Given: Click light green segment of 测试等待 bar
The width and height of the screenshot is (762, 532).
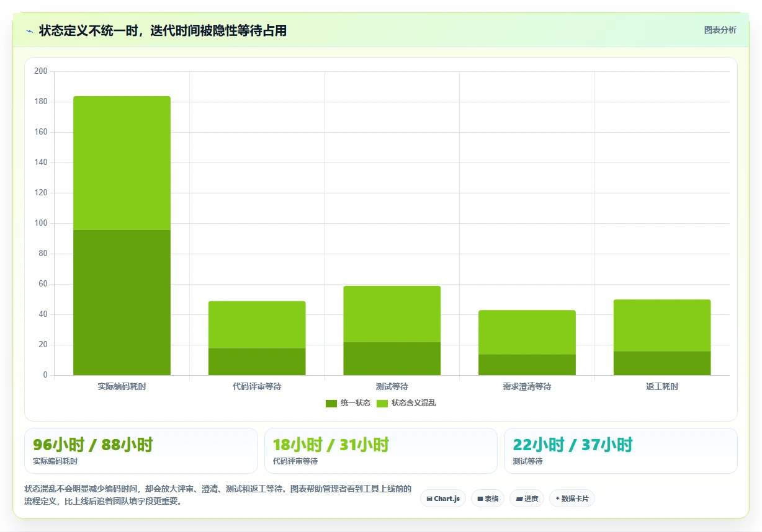Looking at the screenshot, I should pyautogui.click(x=392, y=314).
